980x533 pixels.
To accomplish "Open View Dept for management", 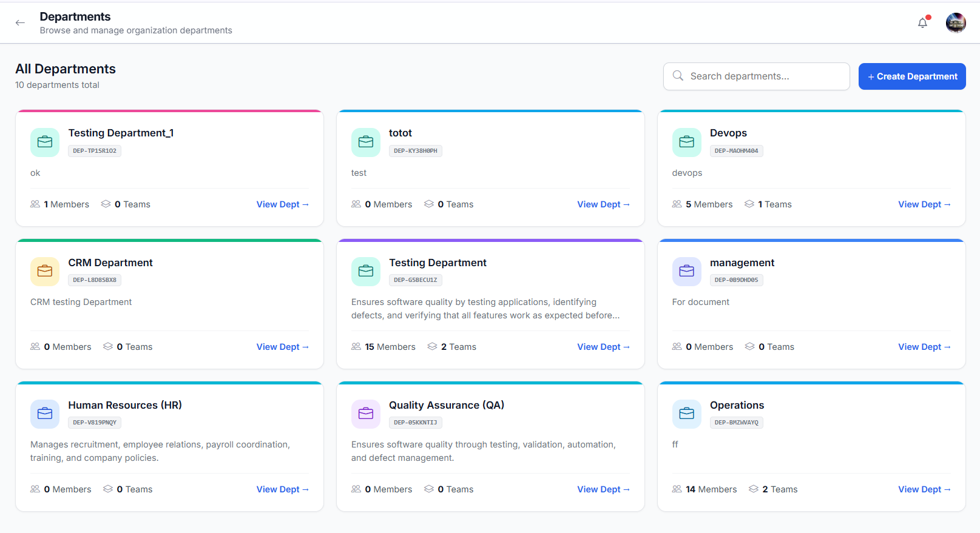I will pos(925,347).
